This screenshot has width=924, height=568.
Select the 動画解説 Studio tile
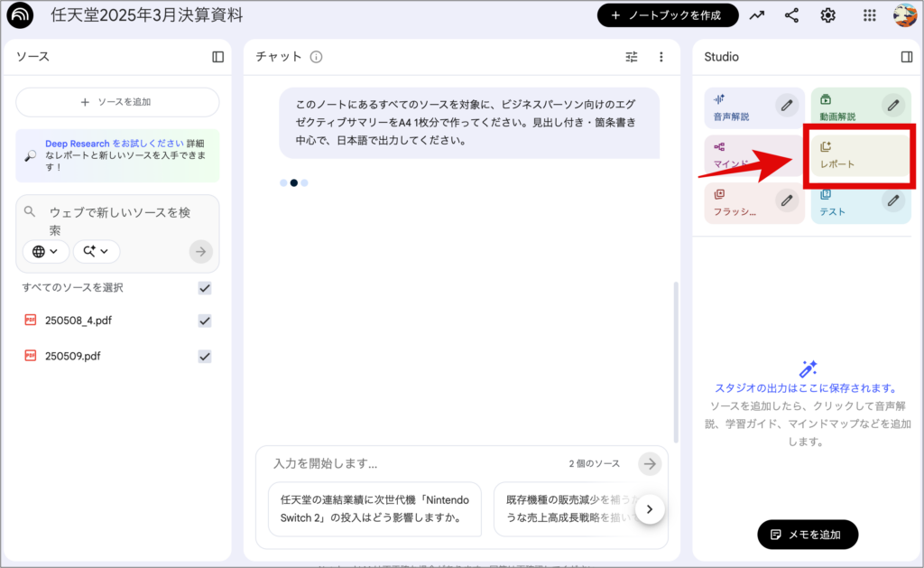point(844,108)
